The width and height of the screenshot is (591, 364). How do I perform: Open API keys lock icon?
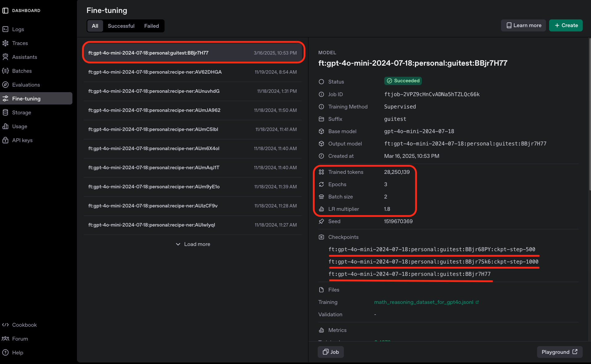tap(5, 140)
